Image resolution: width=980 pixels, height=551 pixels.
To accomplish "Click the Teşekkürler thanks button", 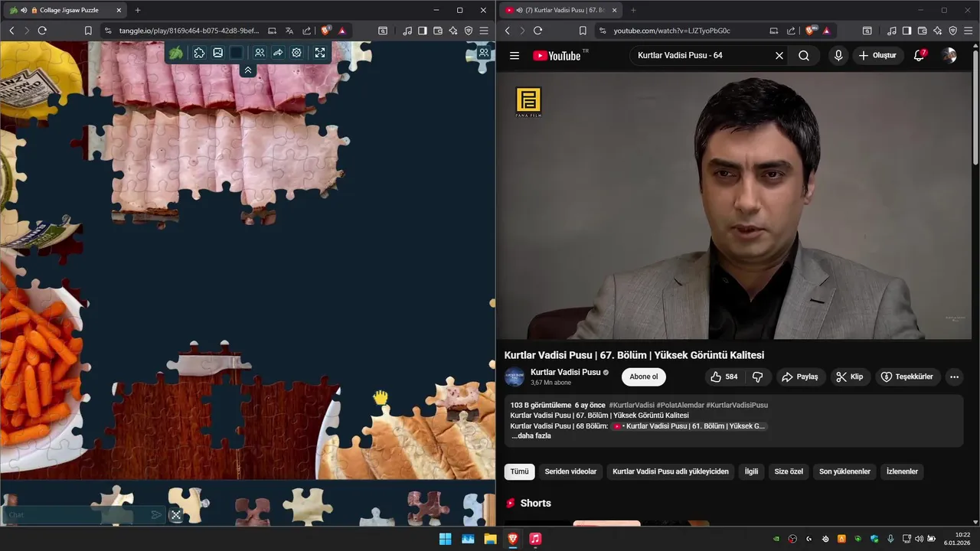I will pos(907,377).
